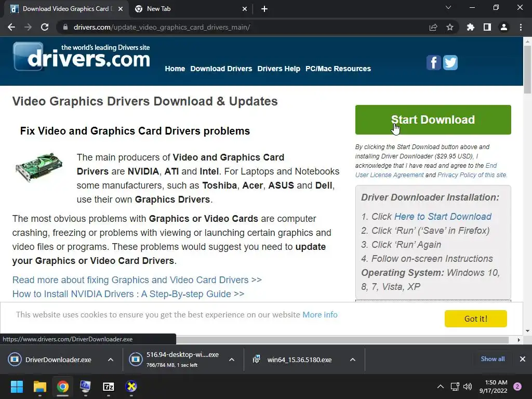The height and width of the screenshot is (399, 532).
Task: Open File Explorer from the taskbar
Action: point(39,387)
